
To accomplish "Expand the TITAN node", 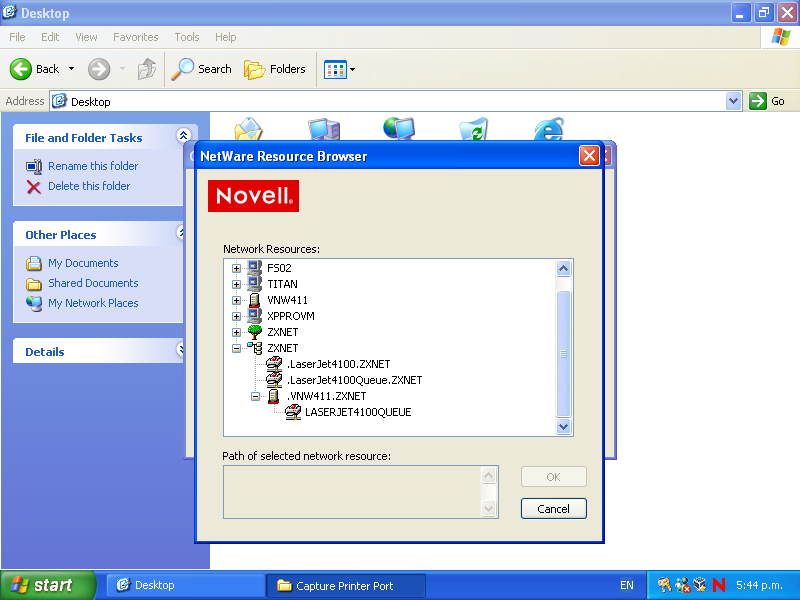I will (x=236, y=284).
